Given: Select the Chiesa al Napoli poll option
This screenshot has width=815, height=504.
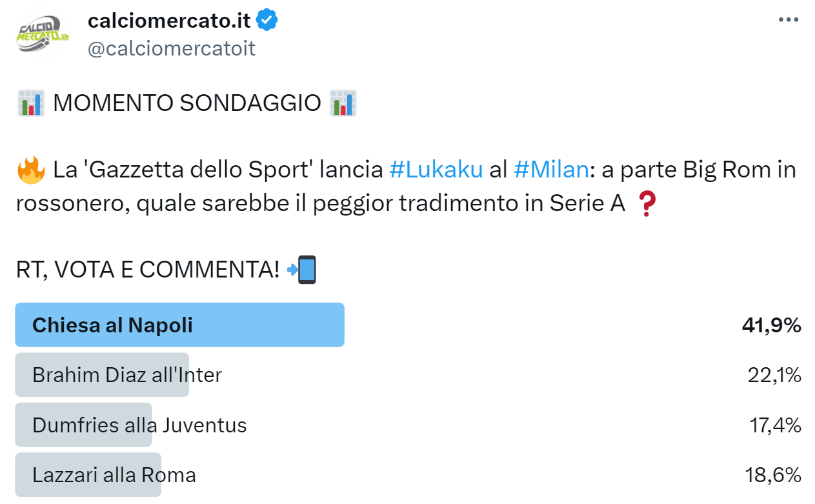Looking at the screenshot, I should (112, 325).
